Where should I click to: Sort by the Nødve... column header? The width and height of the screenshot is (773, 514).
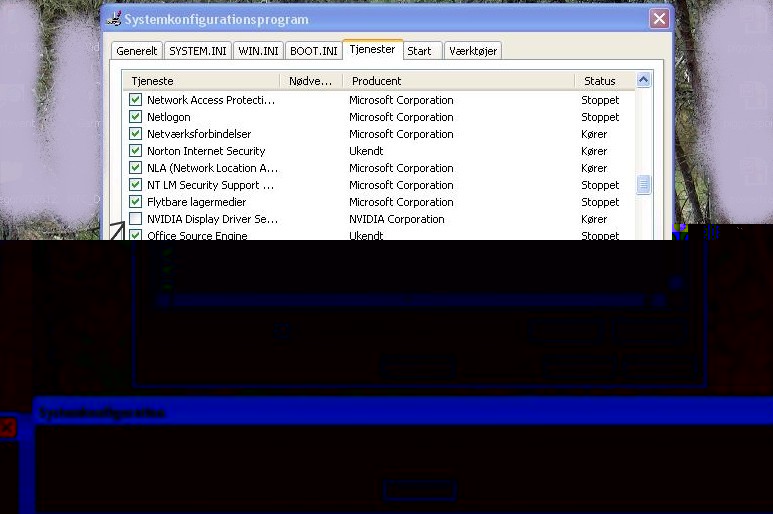click(x=311, y=81)
